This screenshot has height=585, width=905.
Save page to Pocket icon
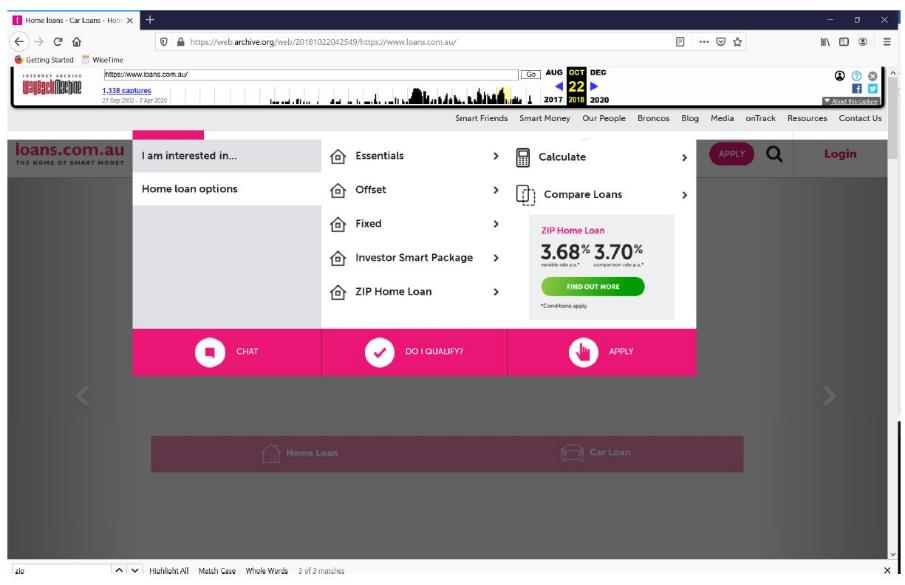point(720,42)
